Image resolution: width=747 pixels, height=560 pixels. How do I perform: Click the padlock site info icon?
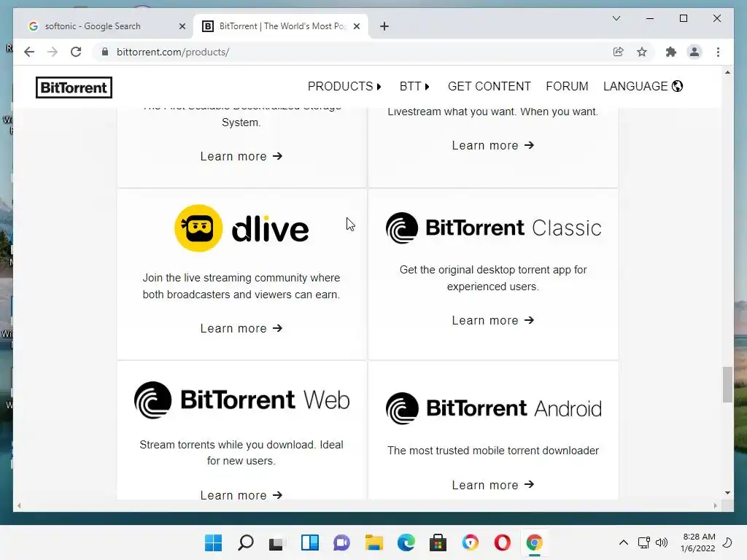click(105, 52)
